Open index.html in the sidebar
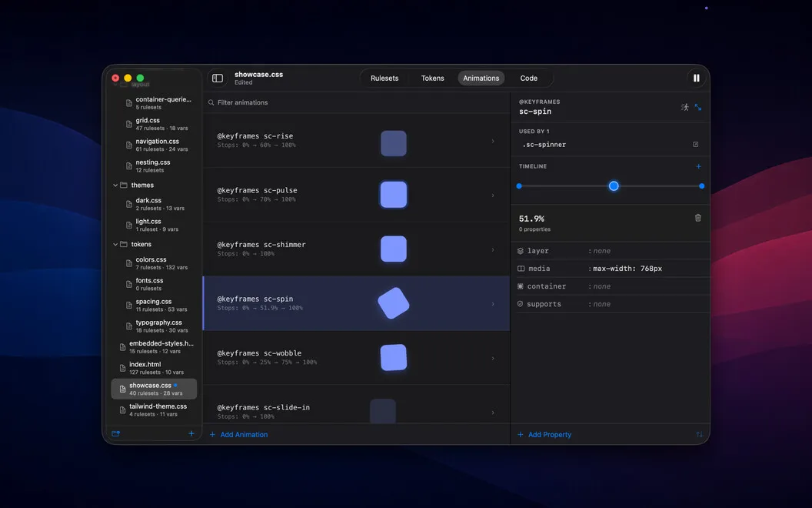This screenshot has width=812, height=508. pos(154,368)
